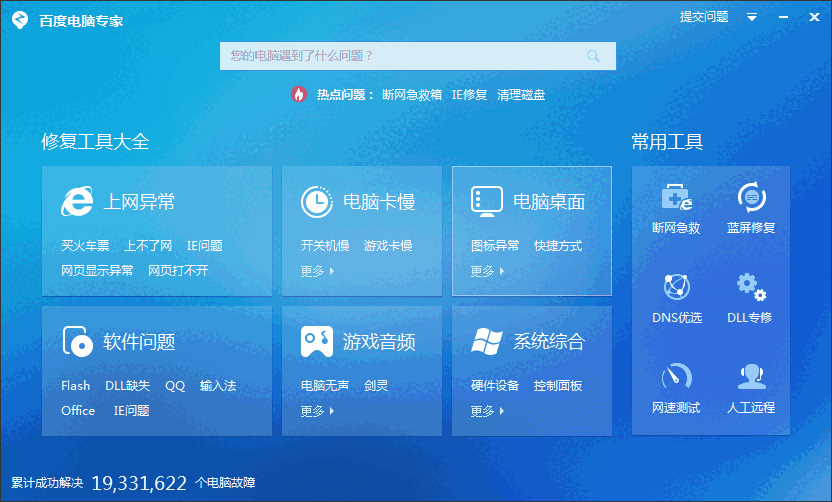Select the 电脑无声 link
Viewport: 832px width, 502px height.
pyautogui.click(x=325, y=386)
